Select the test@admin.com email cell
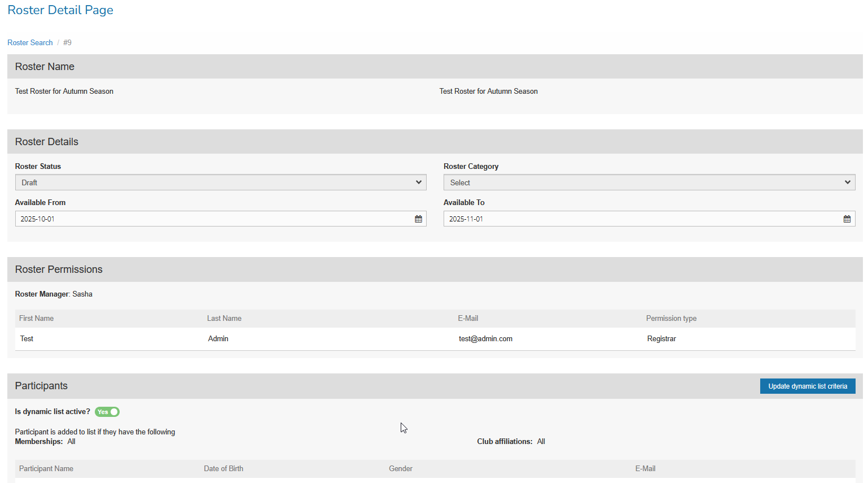This screenshot has width=868, height=483. [485, 339]
